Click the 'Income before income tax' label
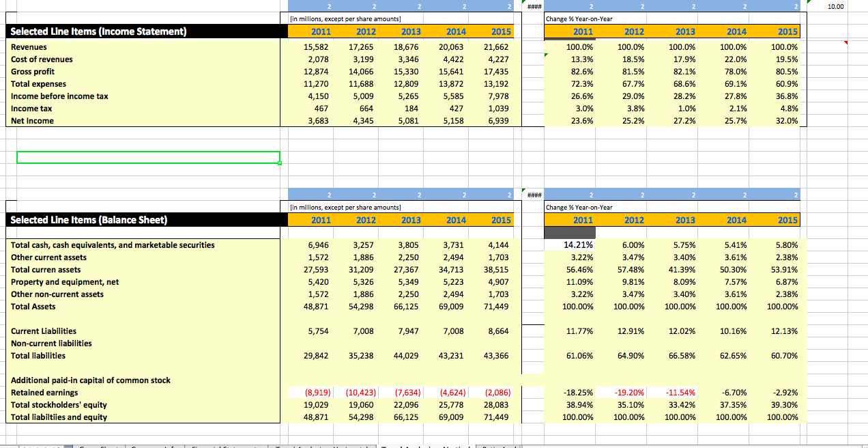868x448 pixels. click(59, 96)
